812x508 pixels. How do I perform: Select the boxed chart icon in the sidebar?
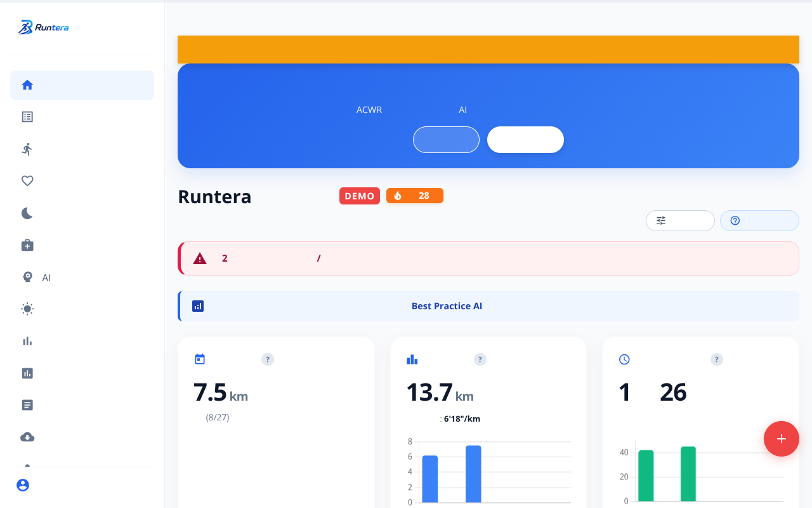(27, 373)
